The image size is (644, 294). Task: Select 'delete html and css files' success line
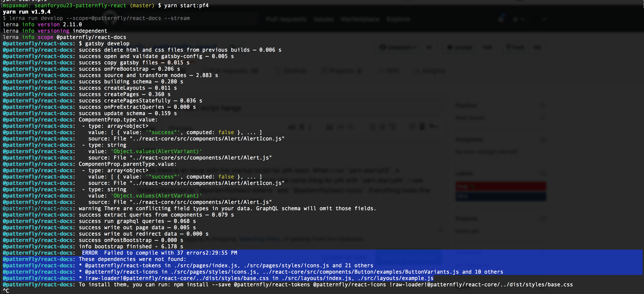[x=142, y=50]
